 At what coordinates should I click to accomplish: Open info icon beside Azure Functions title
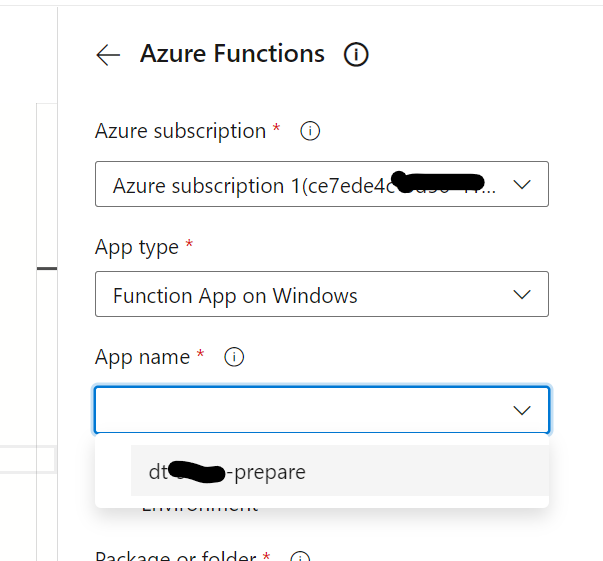[356, 54]
